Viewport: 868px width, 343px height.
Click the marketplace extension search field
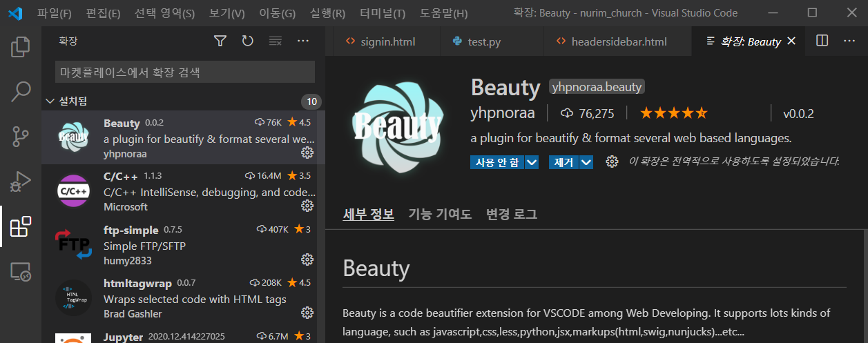[x=185, y=72]
